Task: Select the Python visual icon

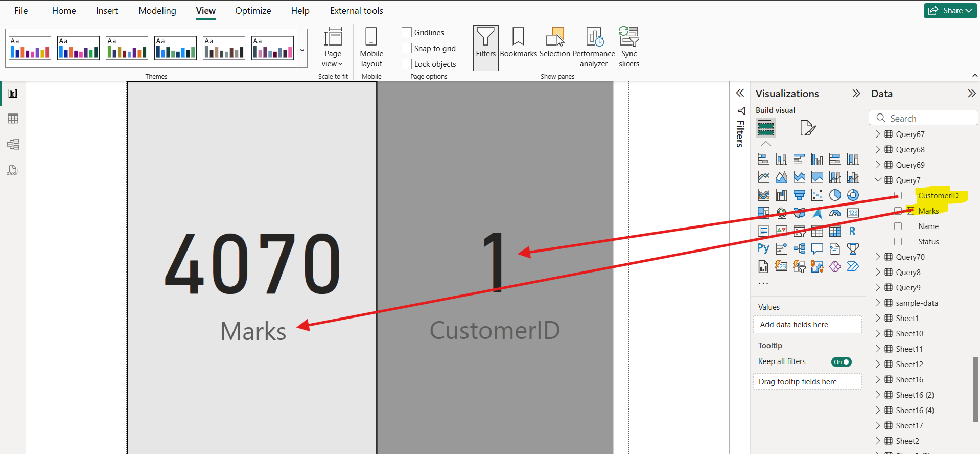Action: [763, 249]
